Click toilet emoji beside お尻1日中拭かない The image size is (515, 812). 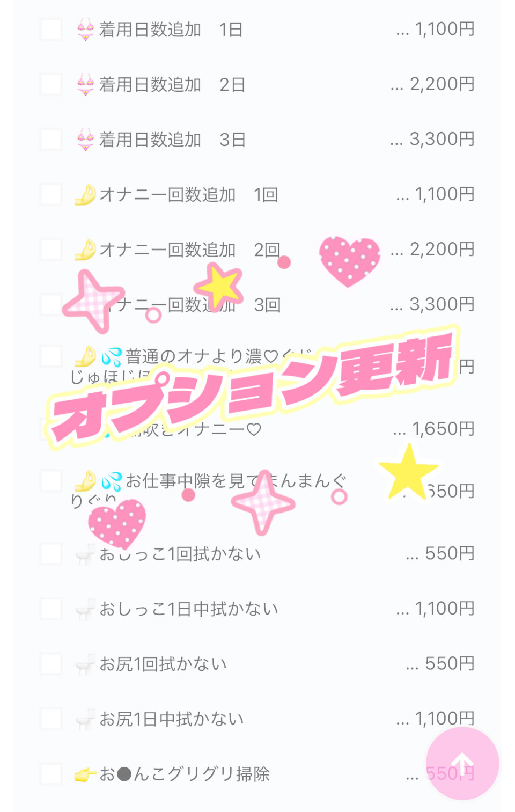click(x=86, y=719)
